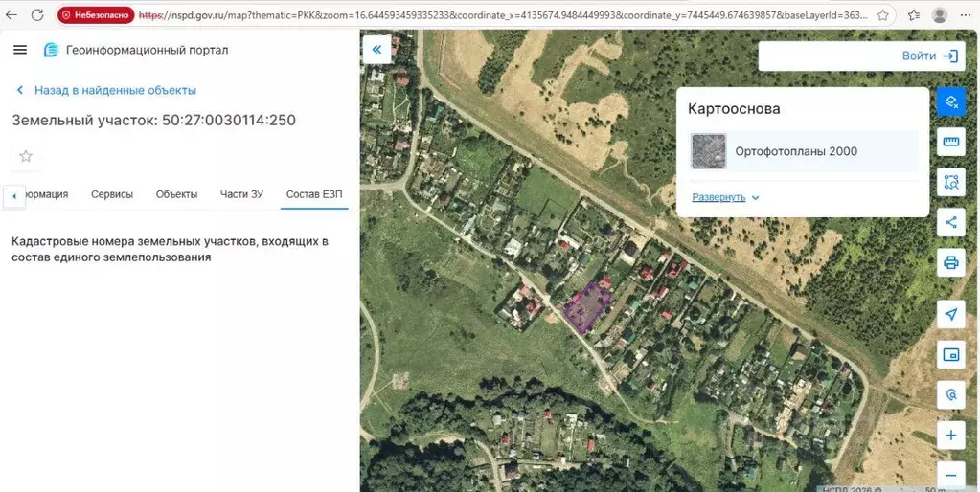Open the browser favorites list icon
980x492 pixels.
(x=913, y=15)
